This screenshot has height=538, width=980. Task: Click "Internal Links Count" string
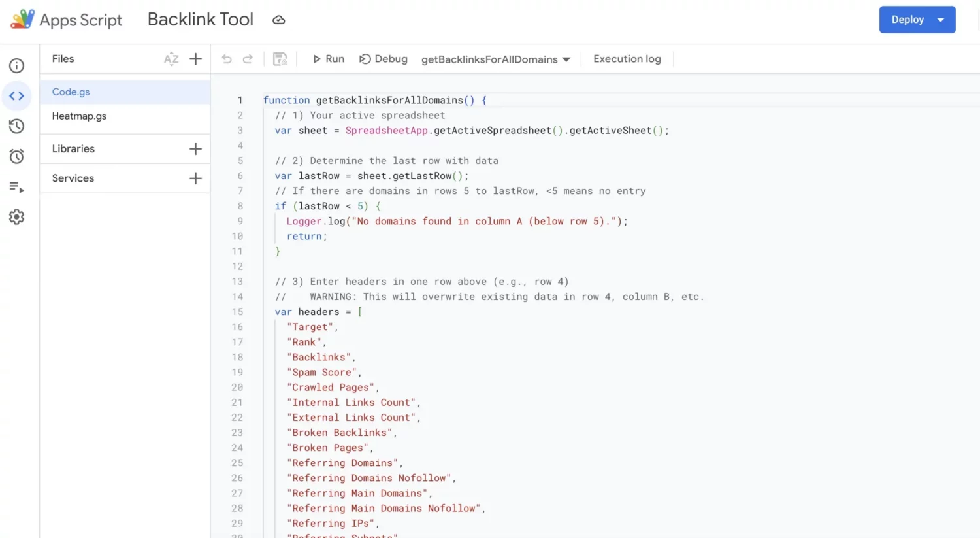click(x=351, y=403)
